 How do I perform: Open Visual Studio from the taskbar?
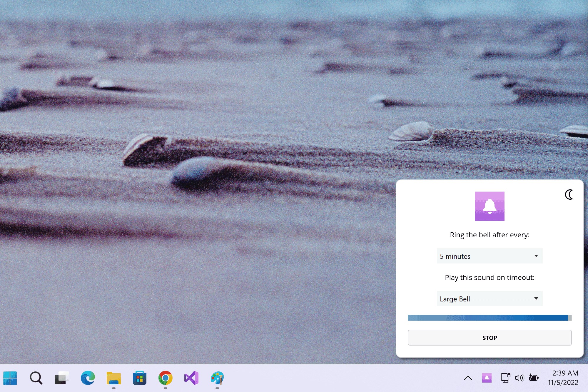[x=191, y=378]
